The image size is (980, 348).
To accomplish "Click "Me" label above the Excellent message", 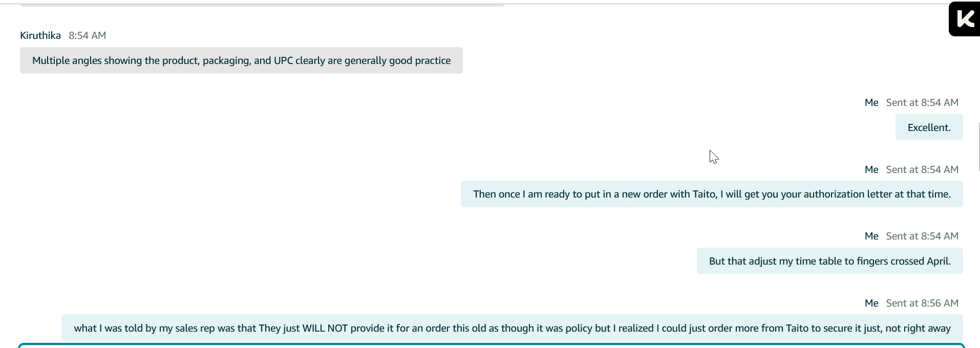I will tap(871, 102).
